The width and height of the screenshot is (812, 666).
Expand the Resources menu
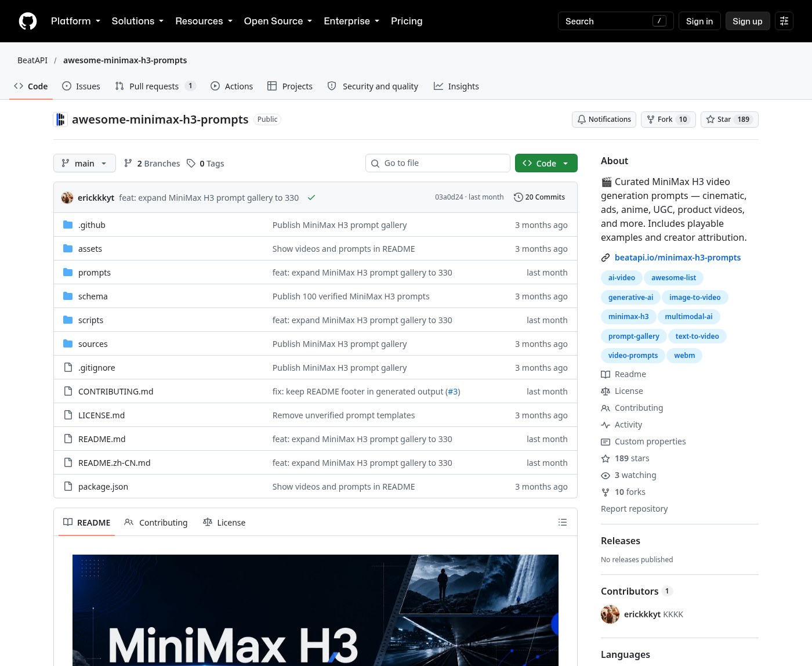(x=204, y=21)
